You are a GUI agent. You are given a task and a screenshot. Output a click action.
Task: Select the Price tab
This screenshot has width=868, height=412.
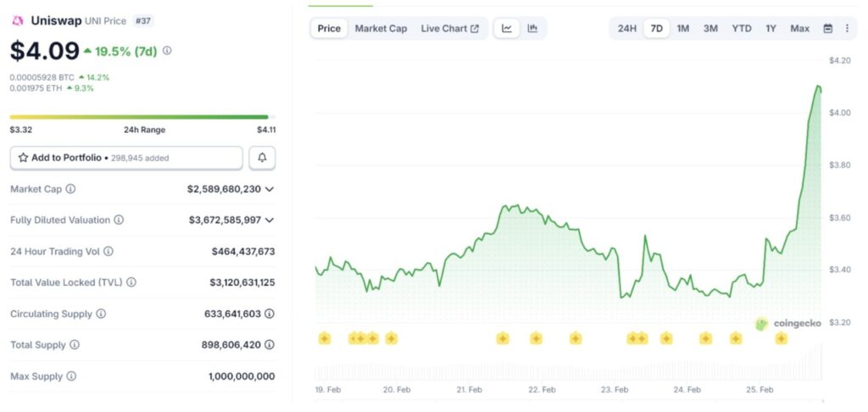tap(329, 29)
